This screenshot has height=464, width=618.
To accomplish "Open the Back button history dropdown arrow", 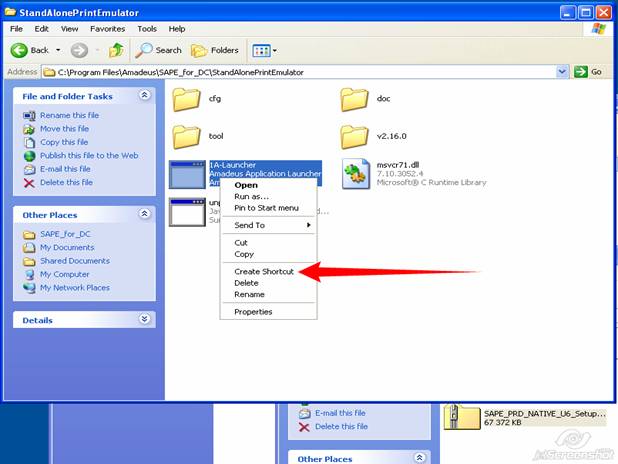I will click(x=58, y=50).
